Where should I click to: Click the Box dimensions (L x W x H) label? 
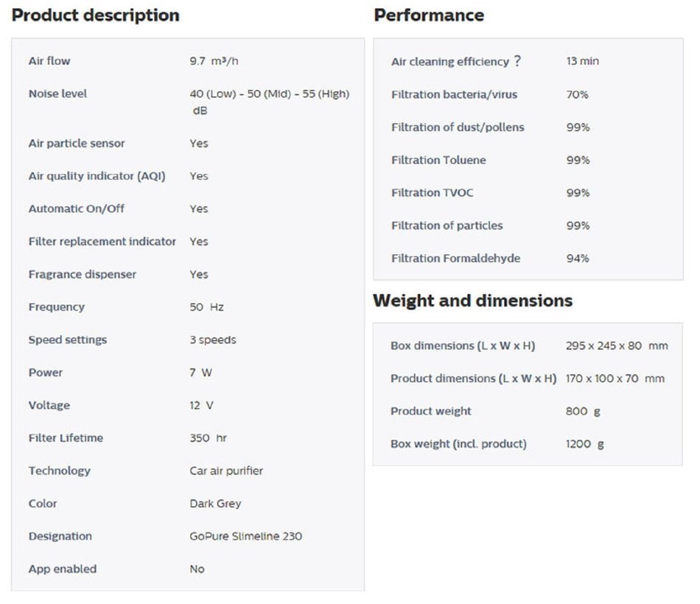[x=463, y=345]
